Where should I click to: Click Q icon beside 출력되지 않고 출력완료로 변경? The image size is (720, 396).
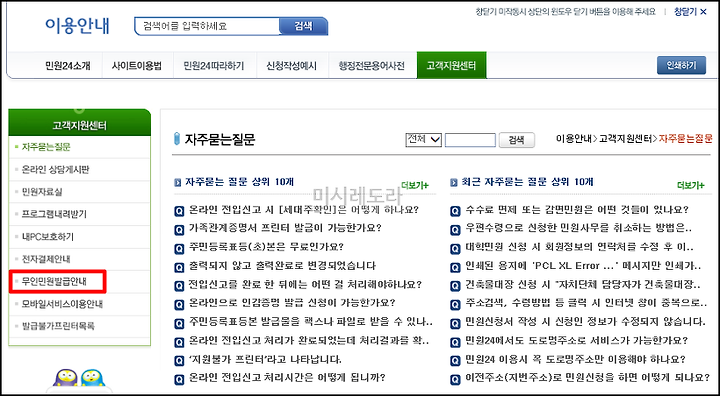click(179, 267)
